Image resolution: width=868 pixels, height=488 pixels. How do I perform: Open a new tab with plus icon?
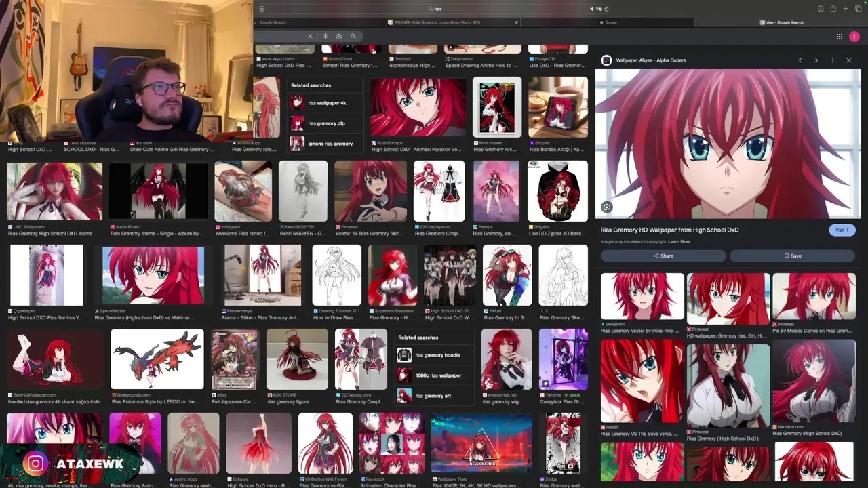(845, 9)
